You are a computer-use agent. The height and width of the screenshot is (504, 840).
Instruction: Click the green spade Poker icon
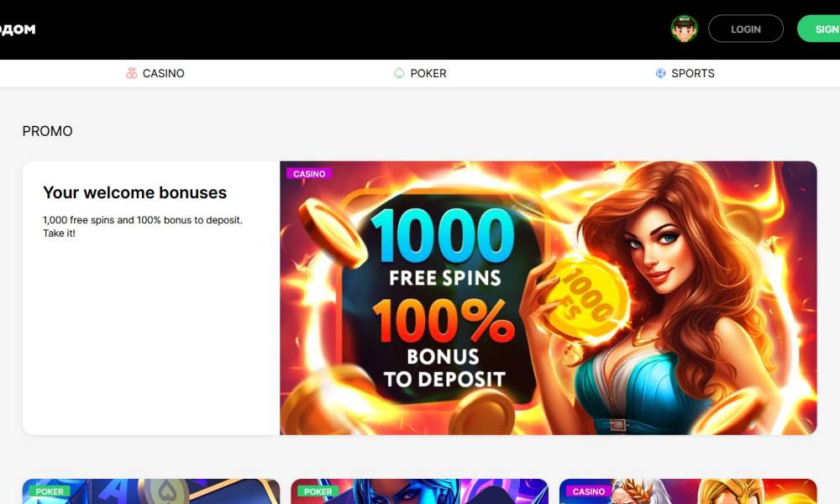[x=399, y=73]
